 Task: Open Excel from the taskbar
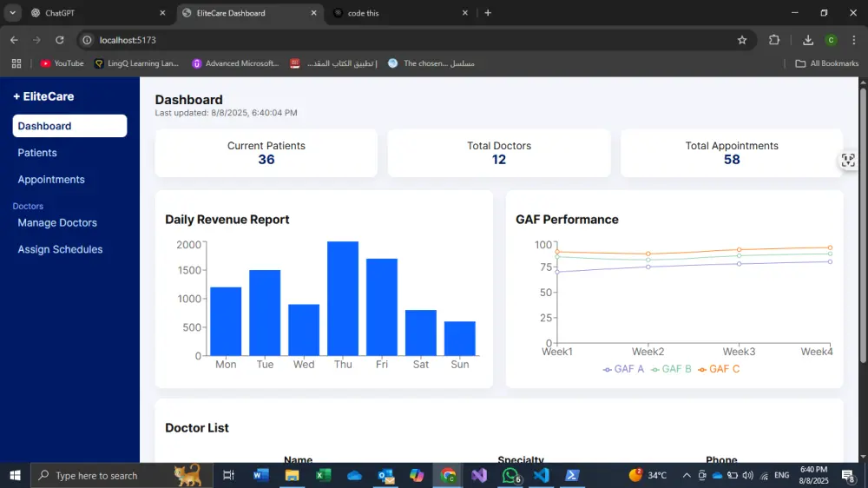(323, 475)
